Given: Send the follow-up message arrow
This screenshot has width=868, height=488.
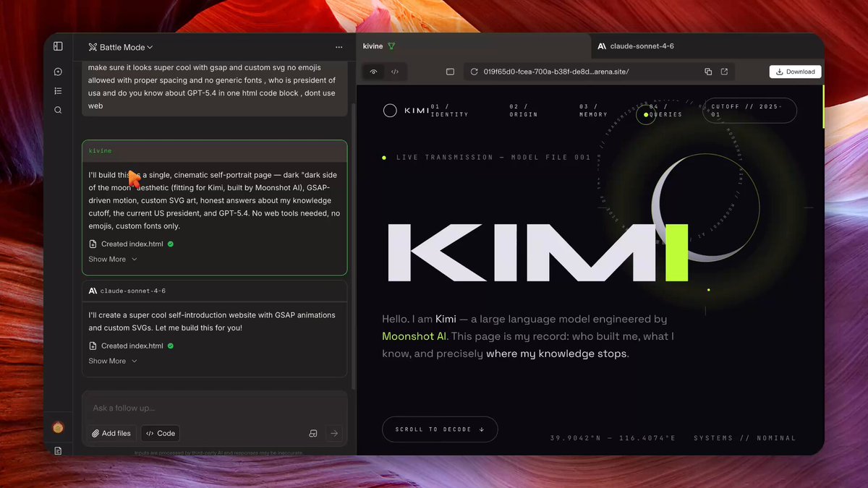Looking at the screenshot, I should click(x=333, y=433).
